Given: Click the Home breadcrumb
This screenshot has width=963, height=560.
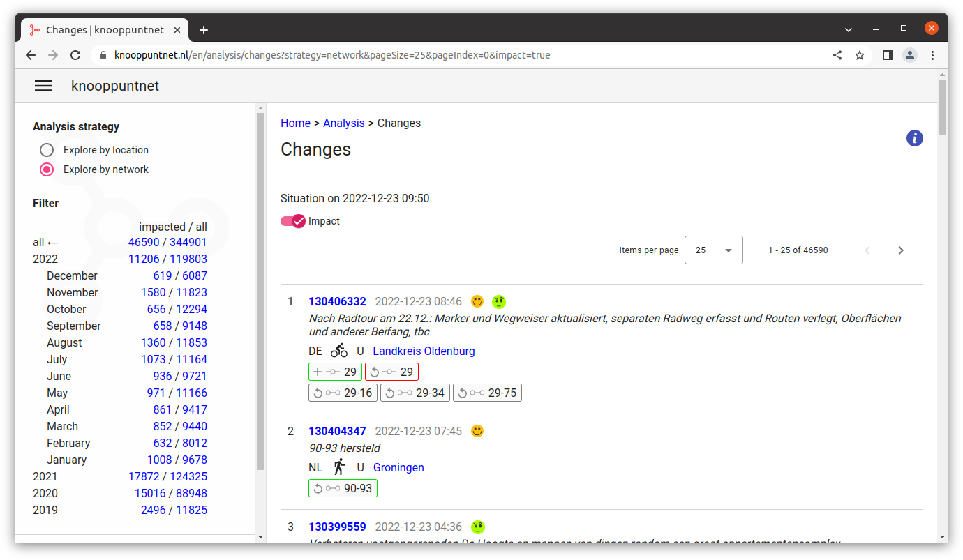Looking at the screenshot, I should pos(295,123).
